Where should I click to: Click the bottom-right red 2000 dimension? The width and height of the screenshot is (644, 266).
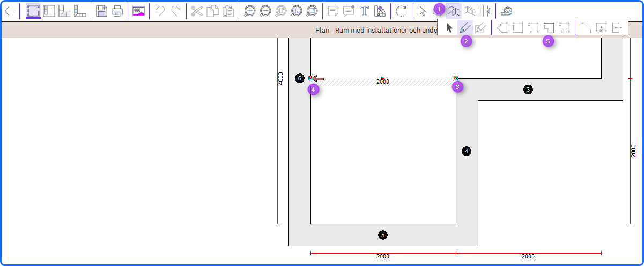pos(528,257)
